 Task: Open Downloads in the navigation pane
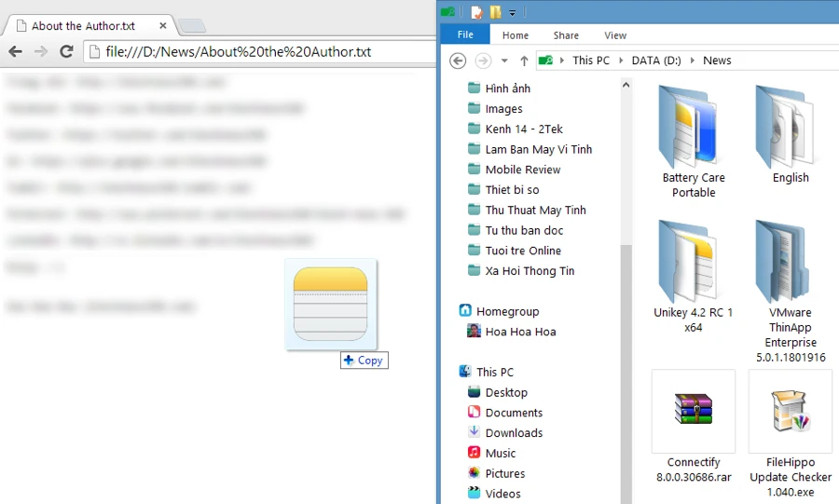click(514, 433)
